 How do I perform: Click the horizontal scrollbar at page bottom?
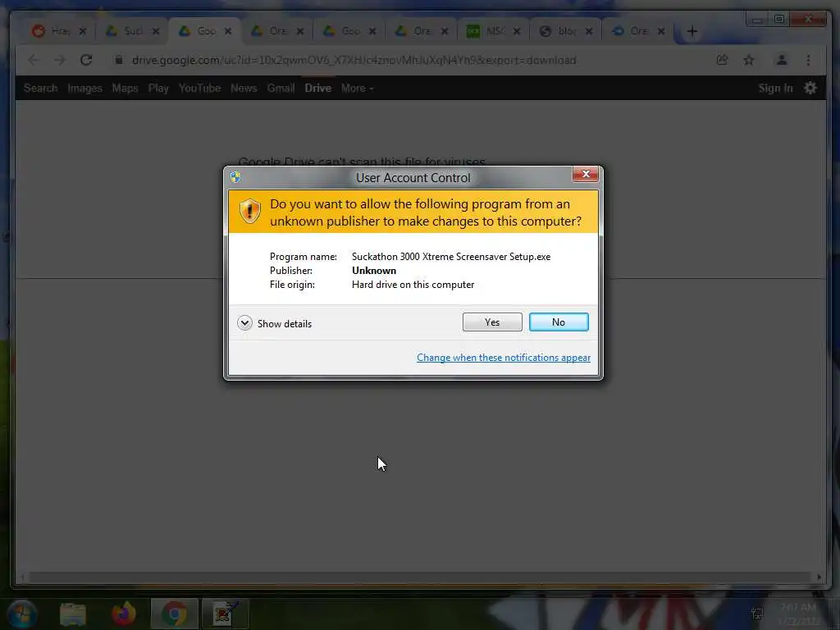click(419, 577)
